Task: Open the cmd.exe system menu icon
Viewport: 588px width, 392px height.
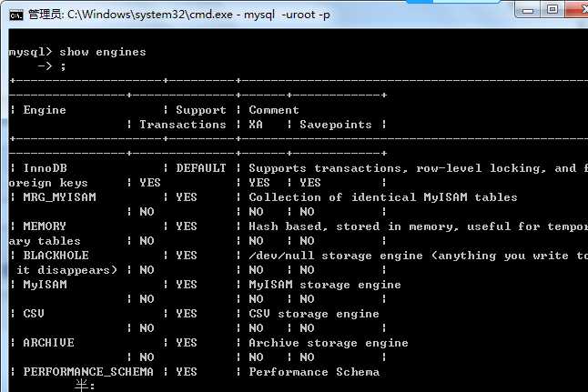Action: coord(15,13)
